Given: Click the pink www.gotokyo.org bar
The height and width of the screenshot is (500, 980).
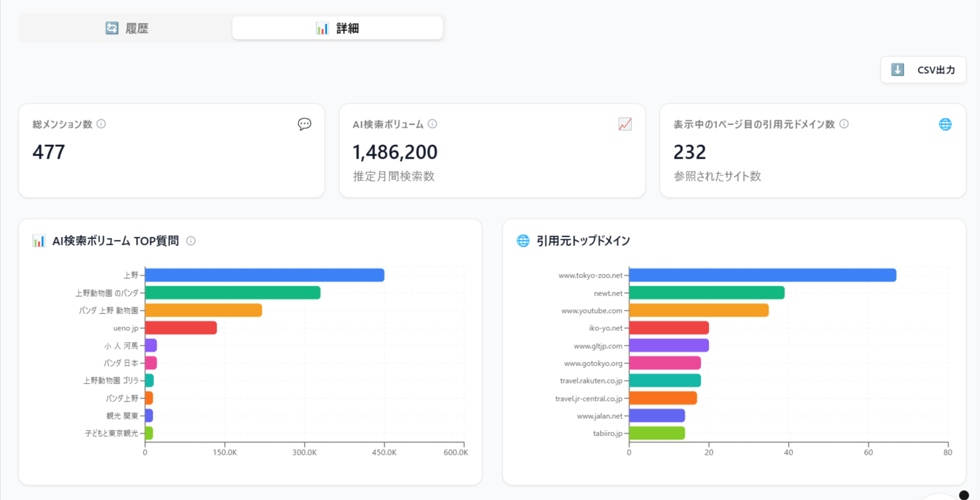Looking at the screenshot, I should [665, 363].
